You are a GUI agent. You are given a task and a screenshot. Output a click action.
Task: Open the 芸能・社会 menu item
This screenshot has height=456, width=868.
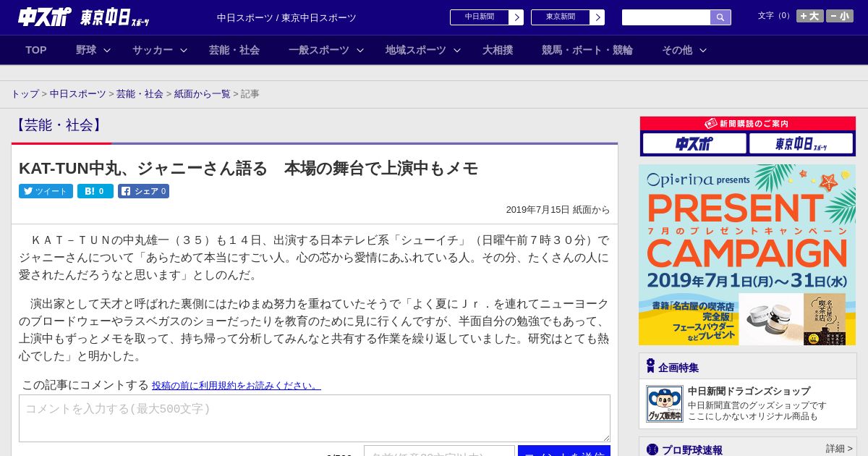[234, 50]
